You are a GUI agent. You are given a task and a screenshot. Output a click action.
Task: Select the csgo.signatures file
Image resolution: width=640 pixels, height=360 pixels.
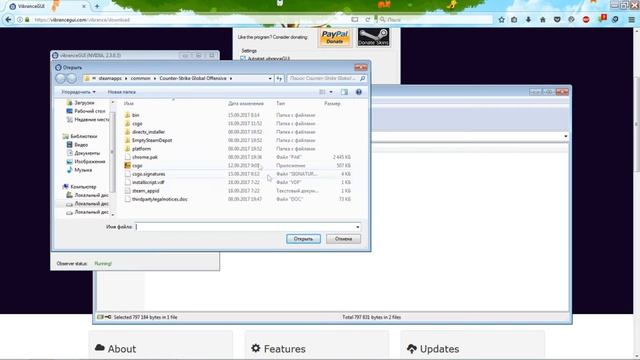149,174
